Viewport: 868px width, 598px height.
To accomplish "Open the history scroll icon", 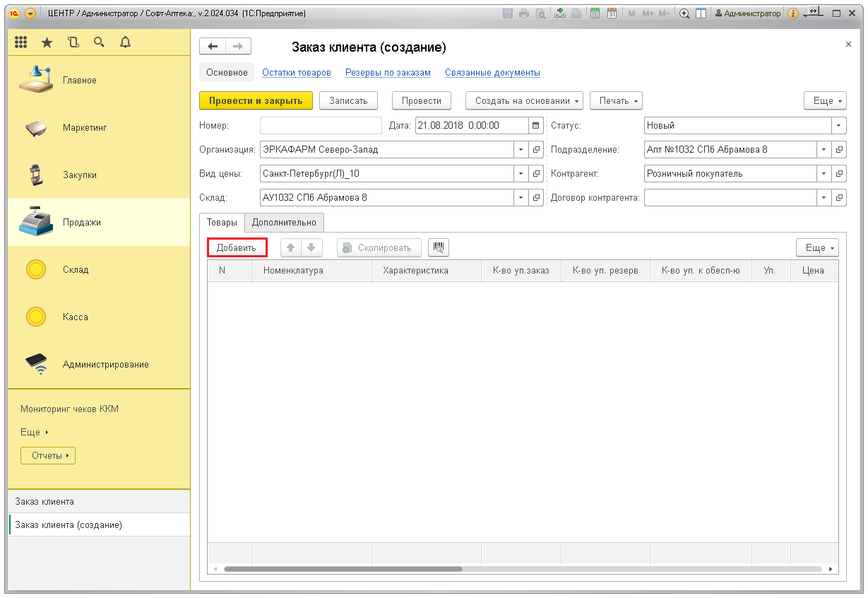I will pos(73,43).
